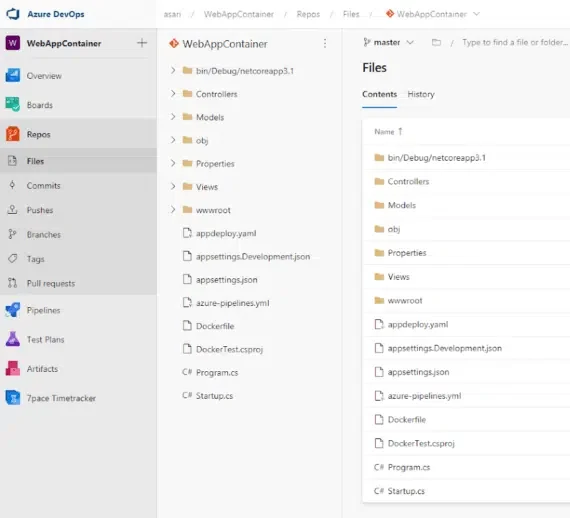The image size is (570, 518).
Task: Open Program.cs in the file list
Action: [409, 467]
